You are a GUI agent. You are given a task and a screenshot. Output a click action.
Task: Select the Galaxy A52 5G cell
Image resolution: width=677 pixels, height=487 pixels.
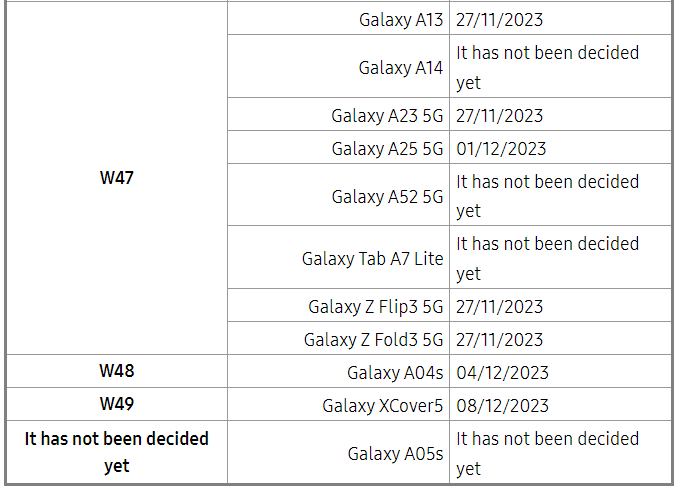[338, 195]
